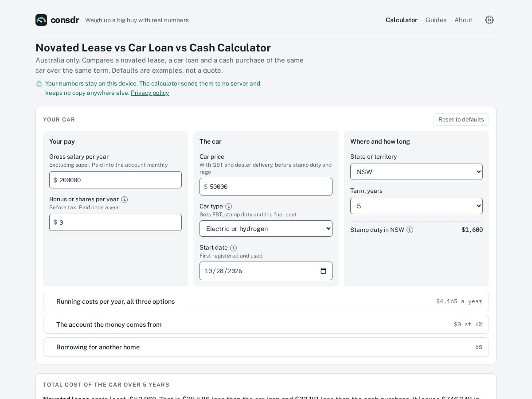This screenshot has height=399, width=532.
Task: Expand The account the money comes from
Action: pos(266,325)
